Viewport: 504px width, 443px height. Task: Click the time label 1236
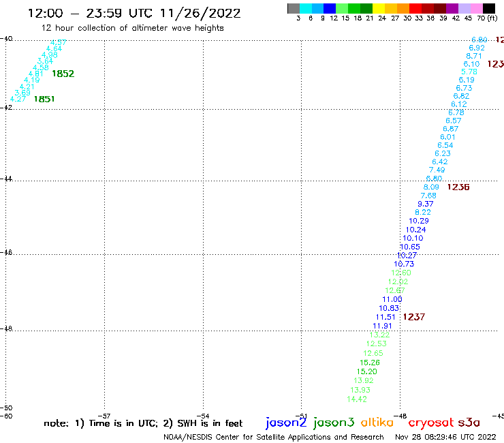(x=458, y=187)
